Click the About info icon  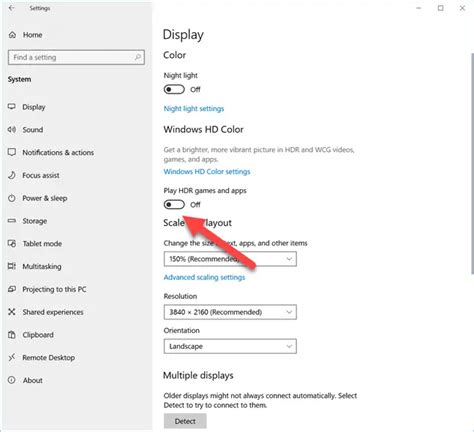pyautogui.click(x=12, y=380)
